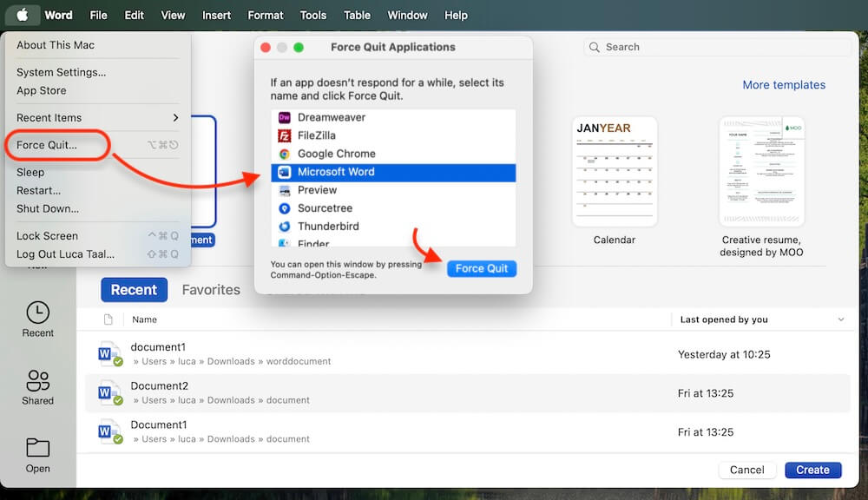
Task: Click the FileZilla icon in the app list
Action: pos(286,135)
